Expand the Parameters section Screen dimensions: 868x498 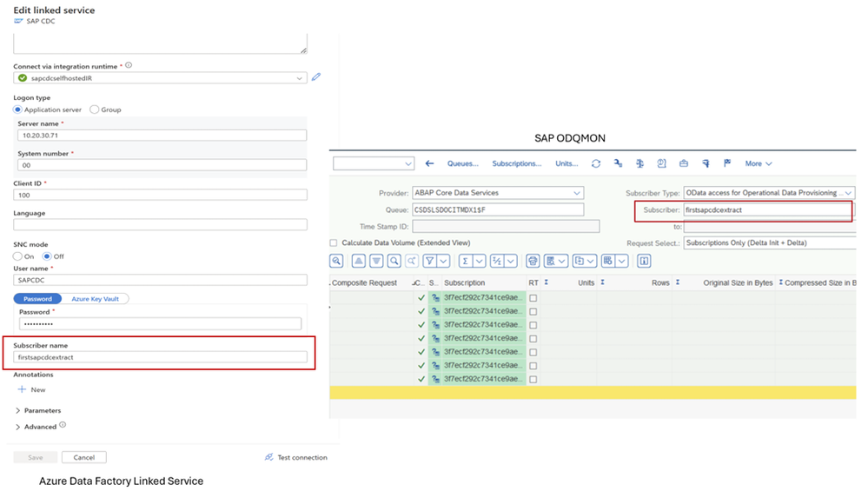point(37,410)
